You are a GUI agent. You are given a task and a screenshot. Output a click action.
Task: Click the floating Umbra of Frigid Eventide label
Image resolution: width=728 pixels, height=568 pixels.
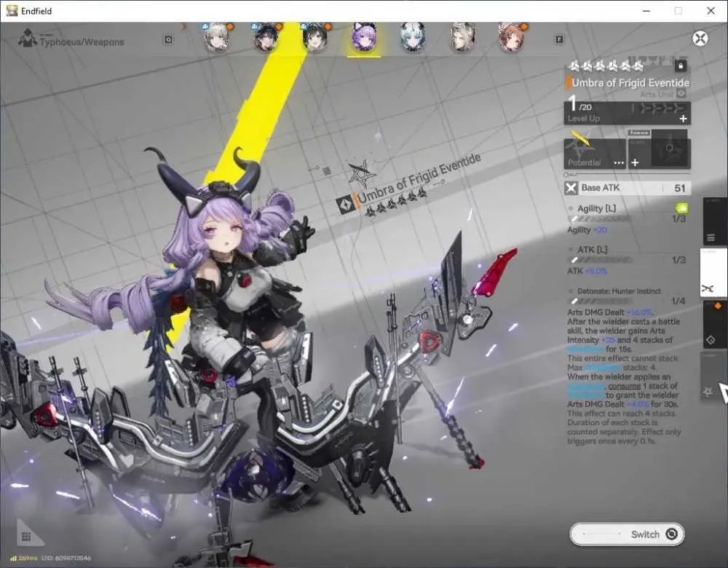(418, 179)
